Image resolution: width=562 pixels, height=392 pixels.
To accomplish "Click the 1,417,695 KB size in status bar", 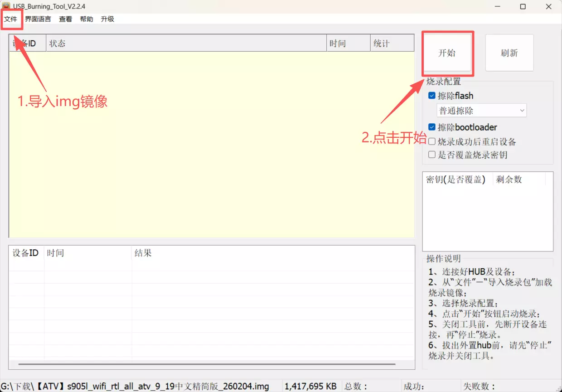I will point(310,387).
